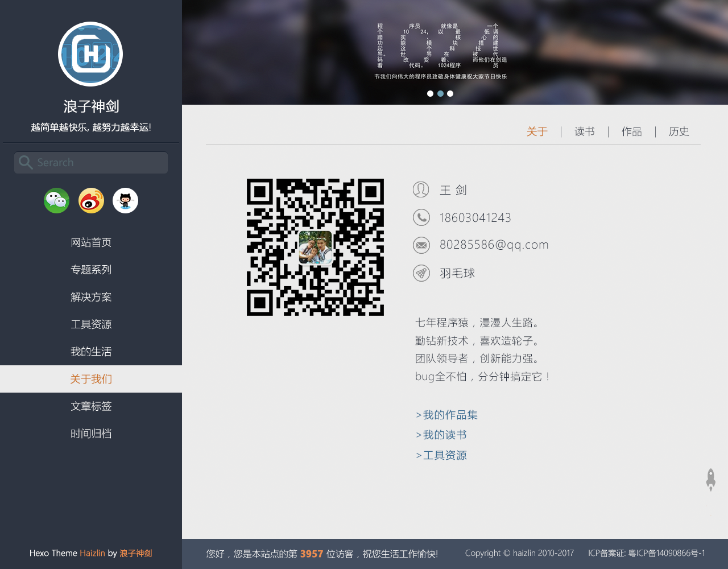
Task: Select the first carousel dot
Action: pyautogui.click(x=430, y=93)
